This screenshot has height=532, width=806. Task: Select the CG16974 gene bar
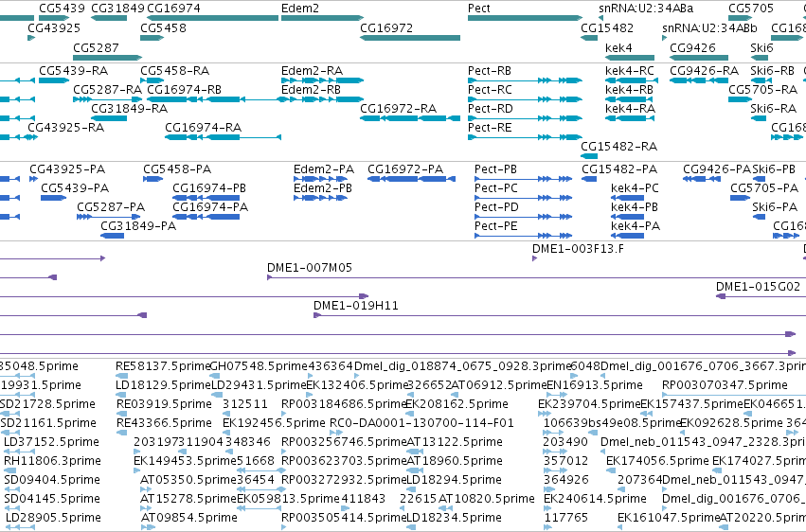tap(212, 18)
